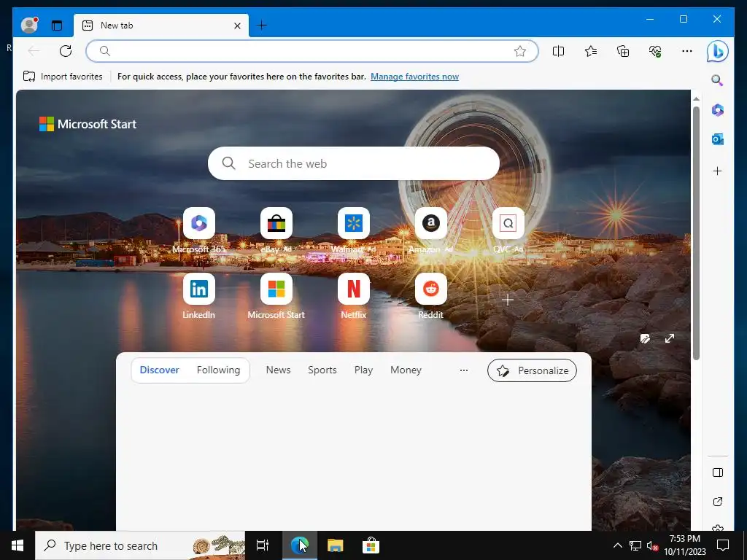The height and width of the screenshot is (560, 747).
Task: Click the muted volume tray icon
Action: click(x=652, y=545)
